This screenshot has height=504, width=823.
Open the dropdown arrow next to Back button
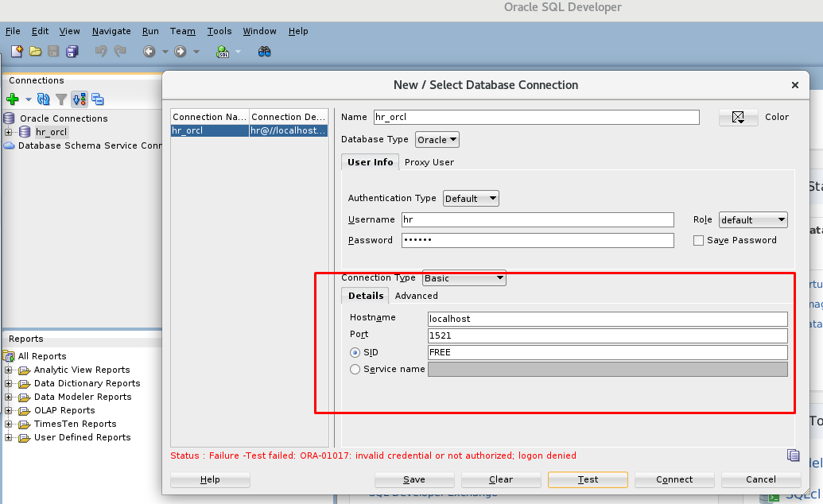[165, 52]
